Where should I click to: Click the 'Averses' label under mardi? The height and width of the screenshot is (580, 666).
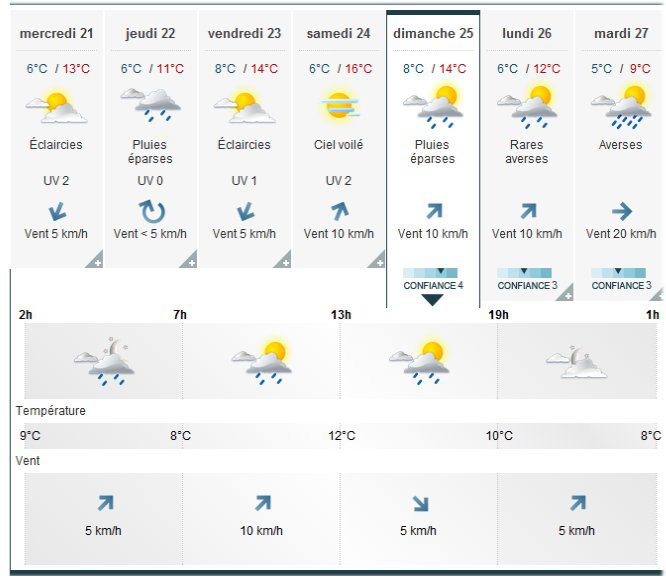(621, 145)
